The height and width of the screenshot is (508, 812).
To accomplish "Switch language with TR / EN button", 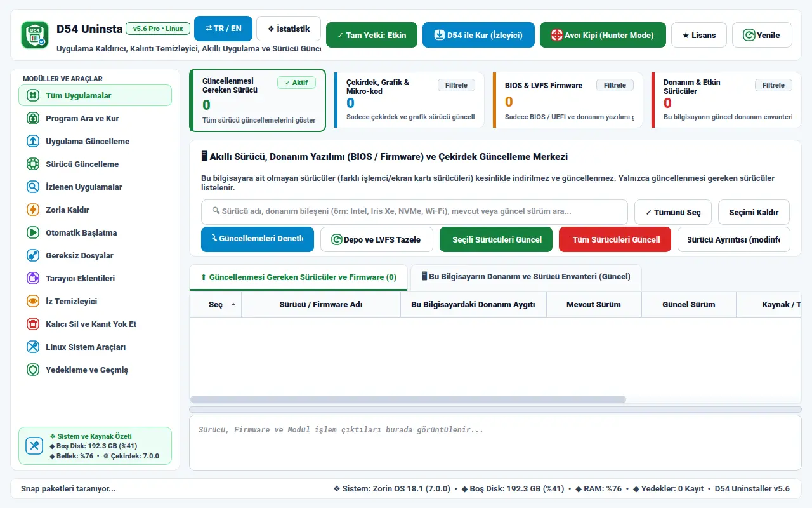I will [223, 29].
